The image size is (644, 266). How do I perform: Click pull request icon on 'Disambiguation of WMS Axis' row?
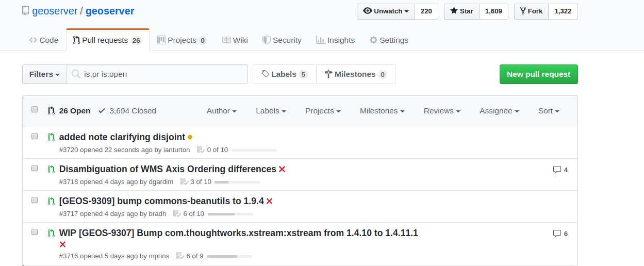51,169
